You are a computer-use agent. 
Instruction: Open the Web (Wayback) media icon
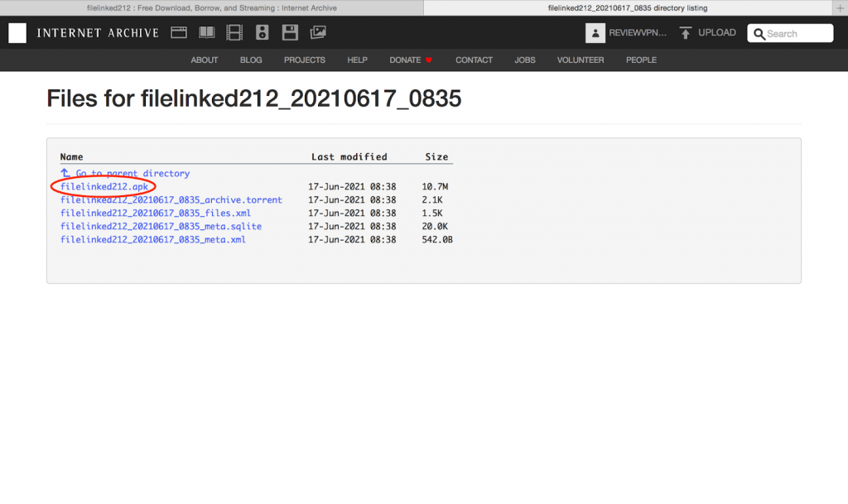coord(179,32)
